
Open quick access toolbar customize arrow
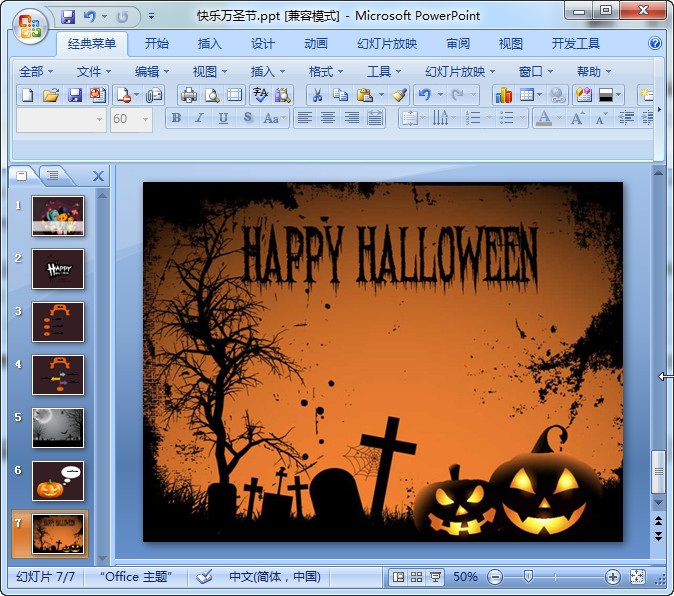point(151,17)
